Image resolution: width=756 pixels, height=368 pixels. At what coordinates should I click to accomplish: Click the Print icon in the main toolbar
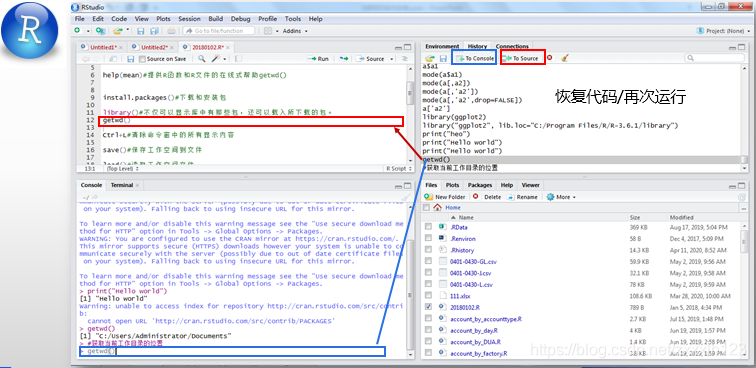tap(171, 31)
